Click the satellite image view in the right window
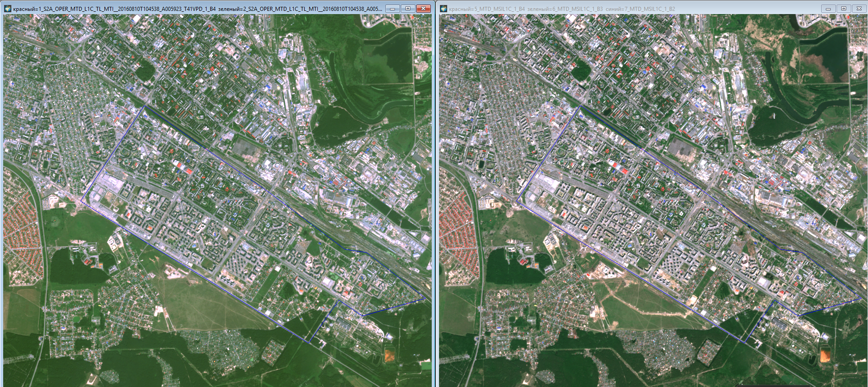 [x=653, y=201]
